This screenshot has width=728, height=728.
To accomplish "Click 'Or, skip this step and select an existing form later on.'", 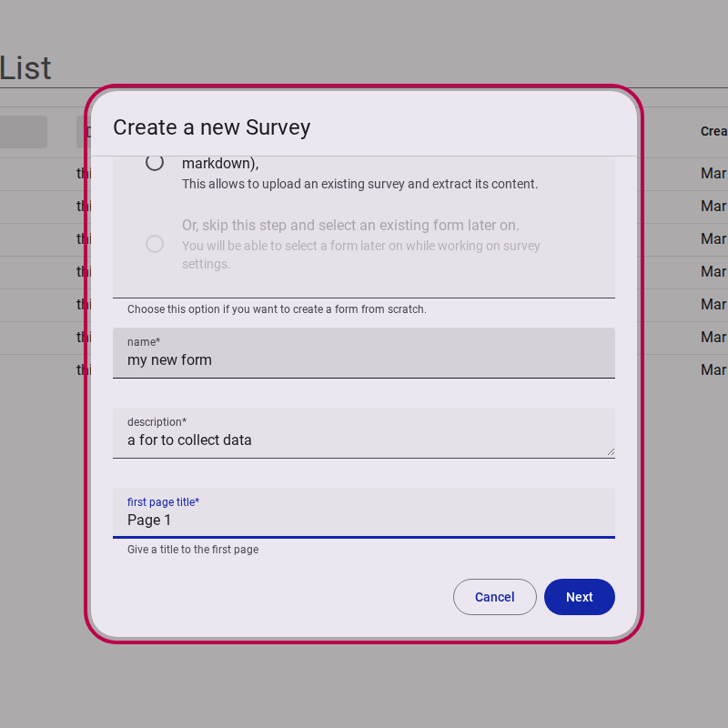I will [350, 225].
